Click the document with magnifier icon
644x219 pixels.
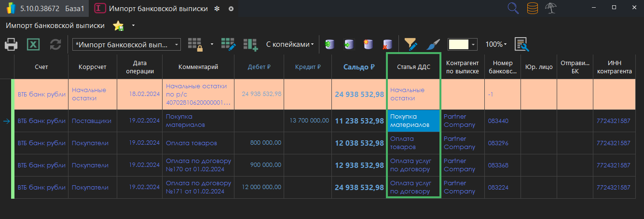[522, 44]
